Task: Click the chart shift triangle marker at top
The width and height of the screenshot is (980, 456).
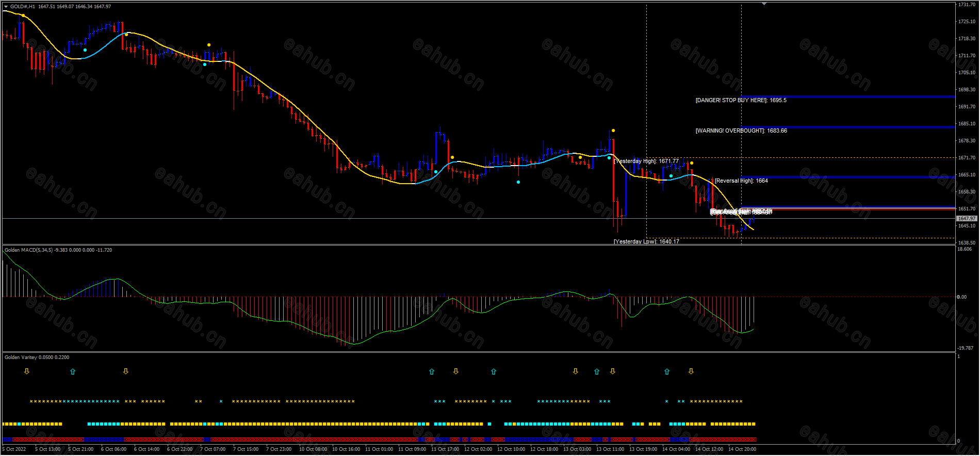Action: [764, 4]
